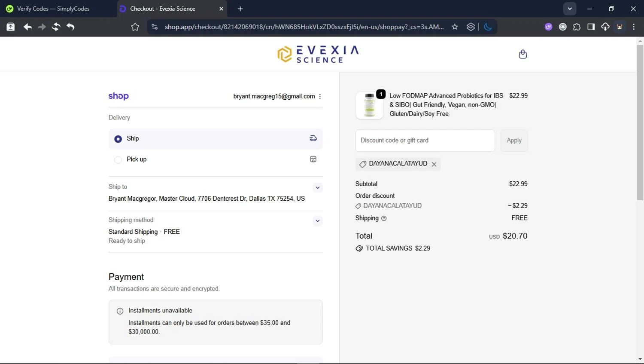Select the Ship delivery option
Viewport: 644px width, 364px height.
[216, 139]
